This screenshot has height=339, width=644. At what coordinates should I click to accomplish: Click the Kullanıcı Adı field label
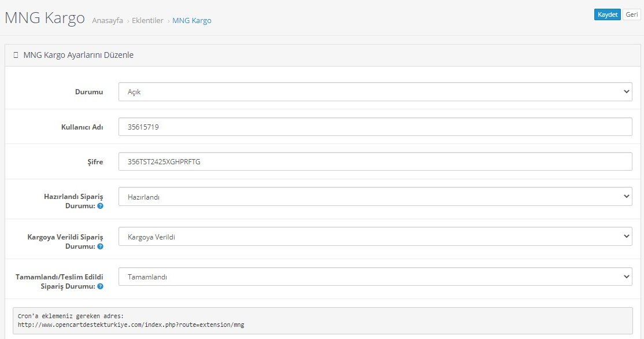pos(82,127)
